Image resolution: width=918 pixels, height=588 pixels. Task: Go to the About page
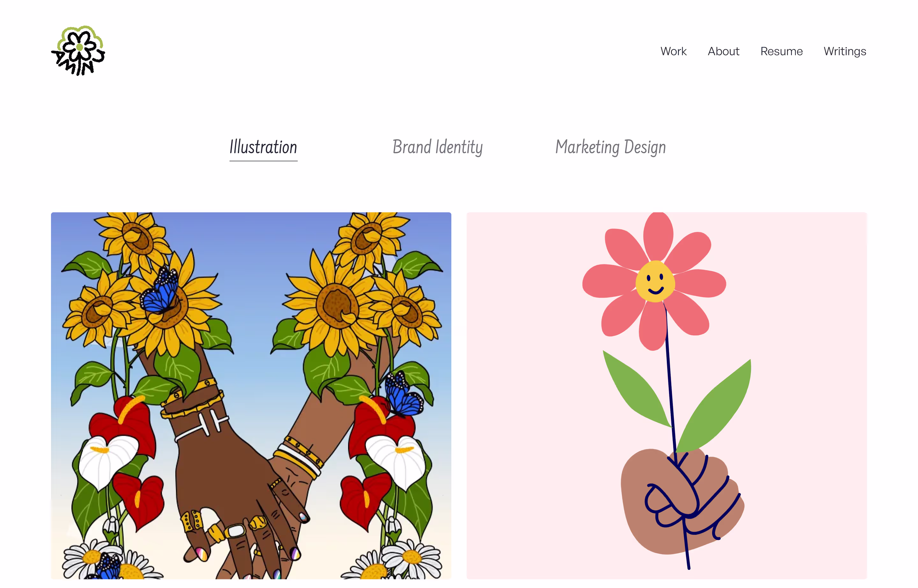723,51
